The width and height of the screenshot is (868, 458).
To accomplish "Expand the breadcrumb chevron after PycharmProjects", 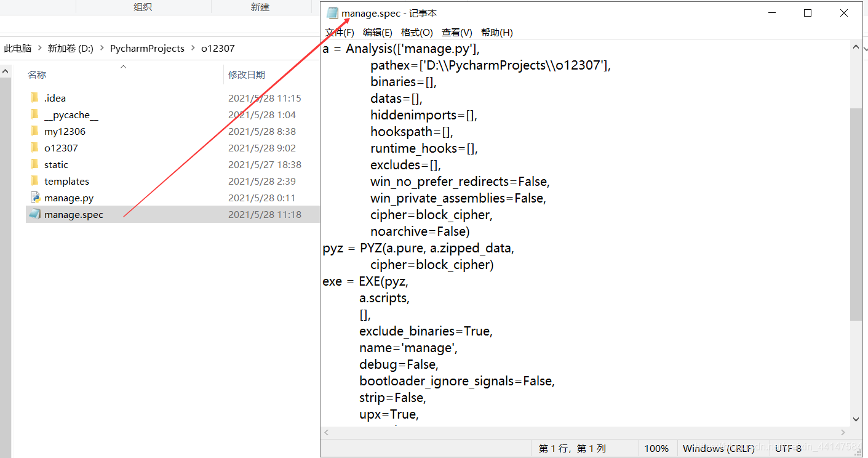I will tap(192, 48).
